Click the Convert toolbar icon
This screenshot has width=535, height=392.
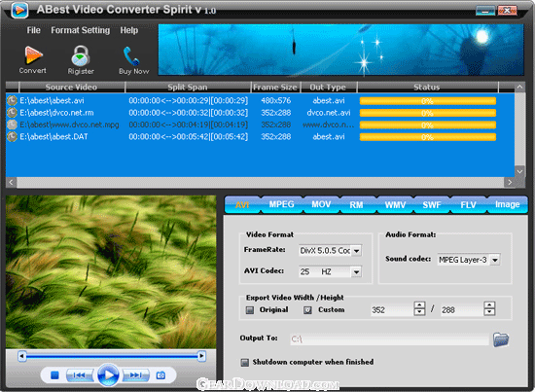33,55
